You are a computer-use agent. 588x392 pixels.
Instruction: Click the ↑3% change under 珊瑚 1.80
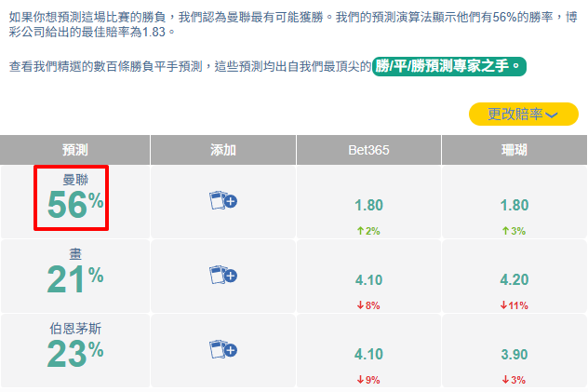[514, 231]
